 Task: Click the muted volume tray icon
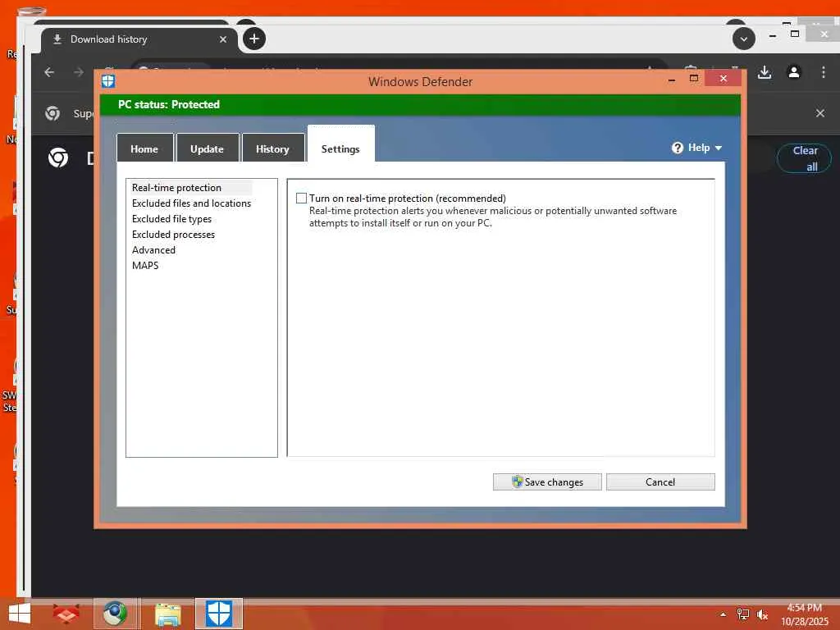click(x=762, y=614)
